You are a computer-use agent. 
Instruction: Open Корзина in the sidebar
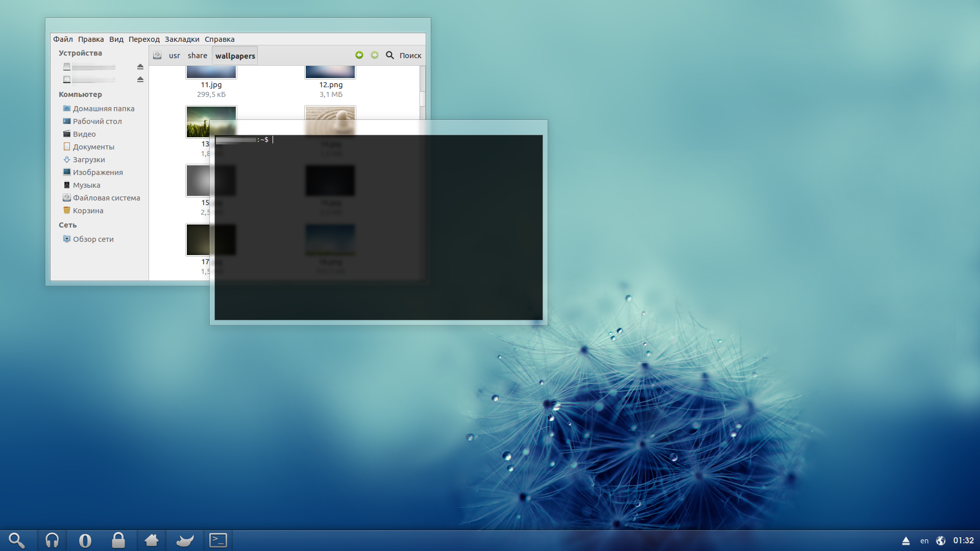coord(88,211)
